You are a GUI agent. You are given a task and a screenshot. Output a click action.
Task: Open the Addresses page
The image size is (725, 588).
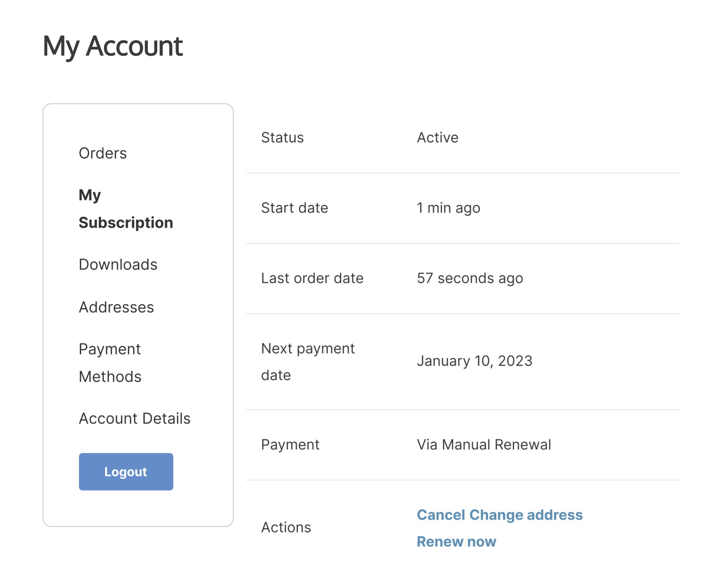coord(116,307)
